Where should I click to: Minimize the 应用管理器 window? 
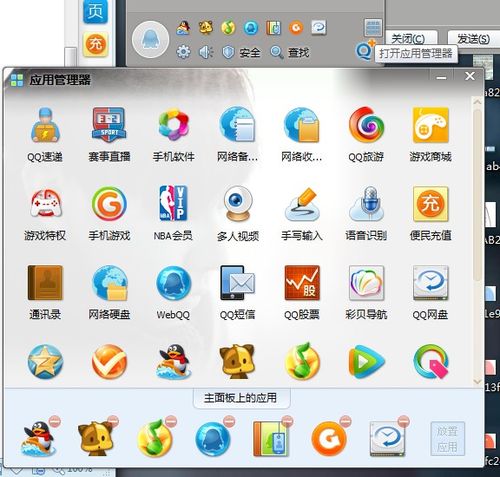point(441,77)
